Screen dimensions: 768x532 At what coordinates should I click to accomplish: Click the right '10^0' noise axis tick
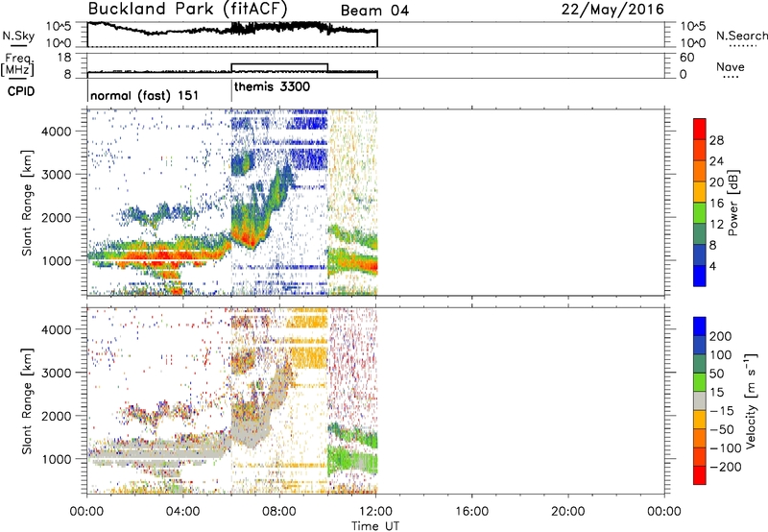(x=693, y=43)
